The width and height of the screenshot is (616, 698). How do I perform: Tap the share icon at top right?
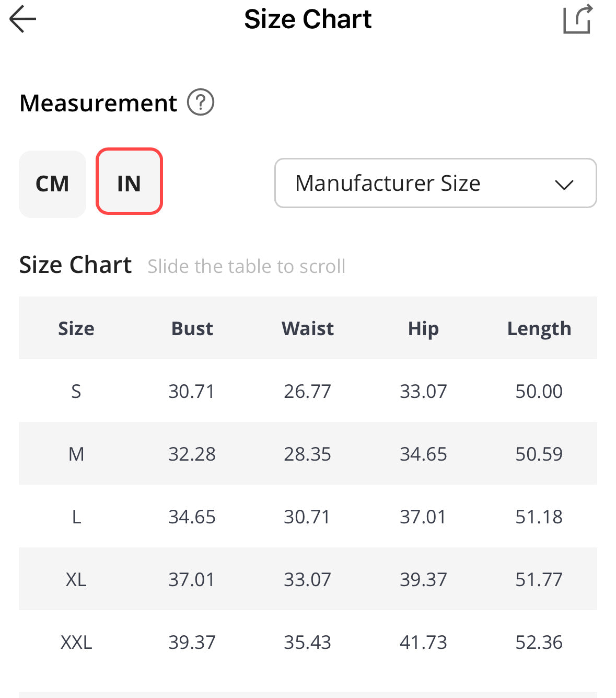(577, 19)
